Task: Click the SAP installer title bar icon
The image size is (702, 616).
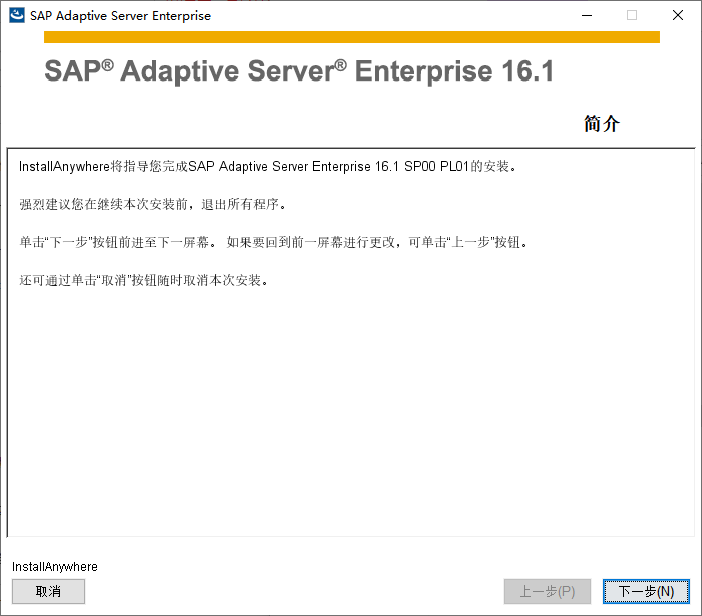Action: (x=17, y=15)
